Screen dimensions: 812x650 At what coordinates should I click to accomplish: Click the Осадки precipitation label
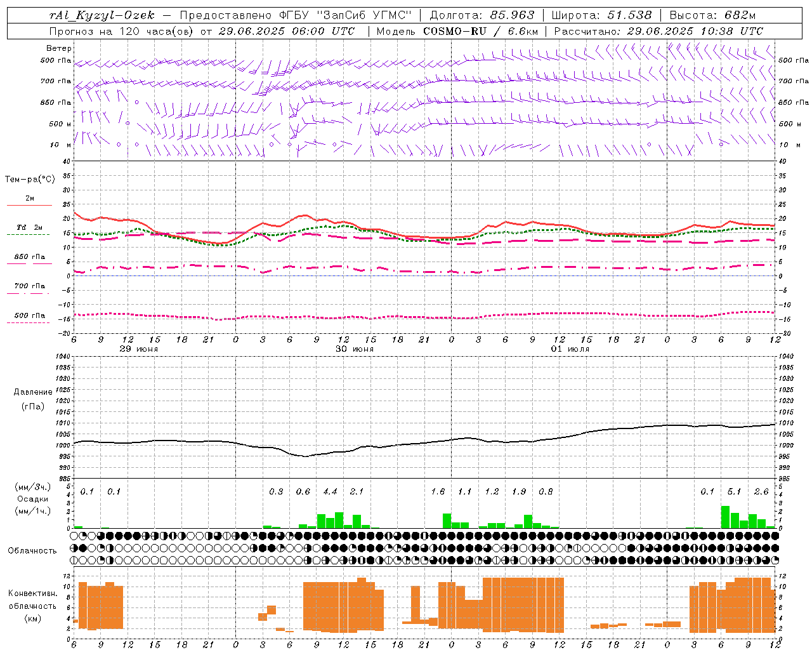(33, 499)
